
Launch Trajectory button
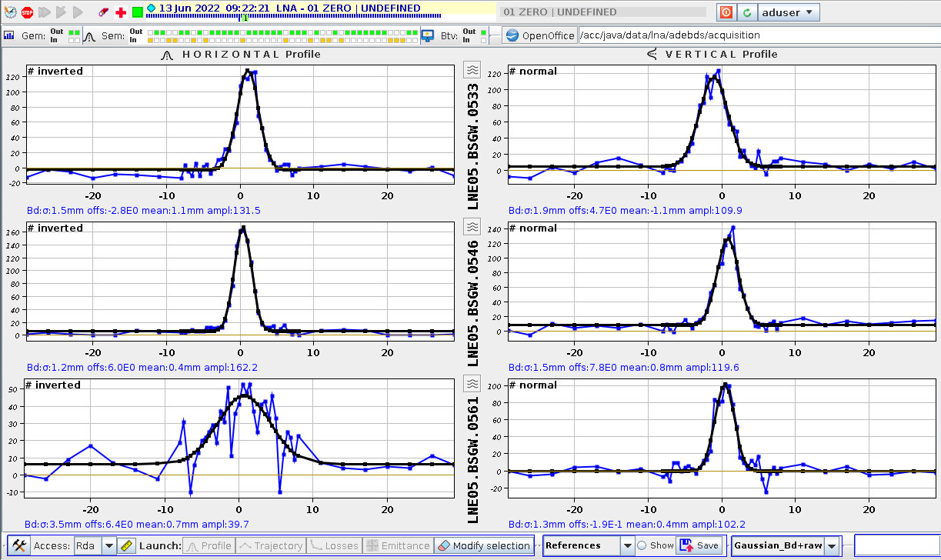click(x=271, y=545)
